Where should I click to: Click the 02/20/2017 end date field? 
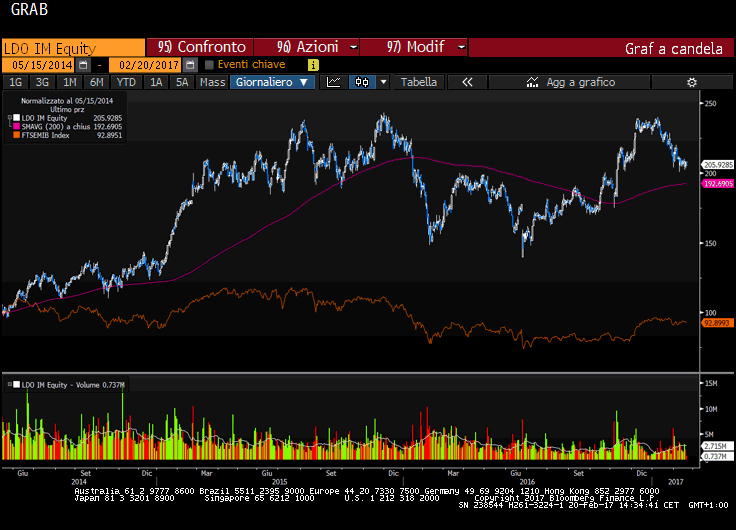pyautogui.click(x=146, y=65)
